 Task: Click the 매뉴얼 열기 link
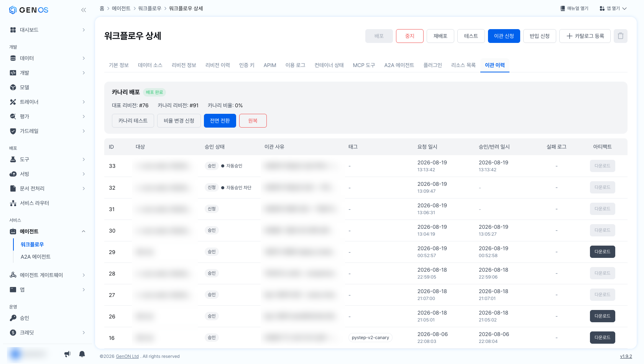574,8
